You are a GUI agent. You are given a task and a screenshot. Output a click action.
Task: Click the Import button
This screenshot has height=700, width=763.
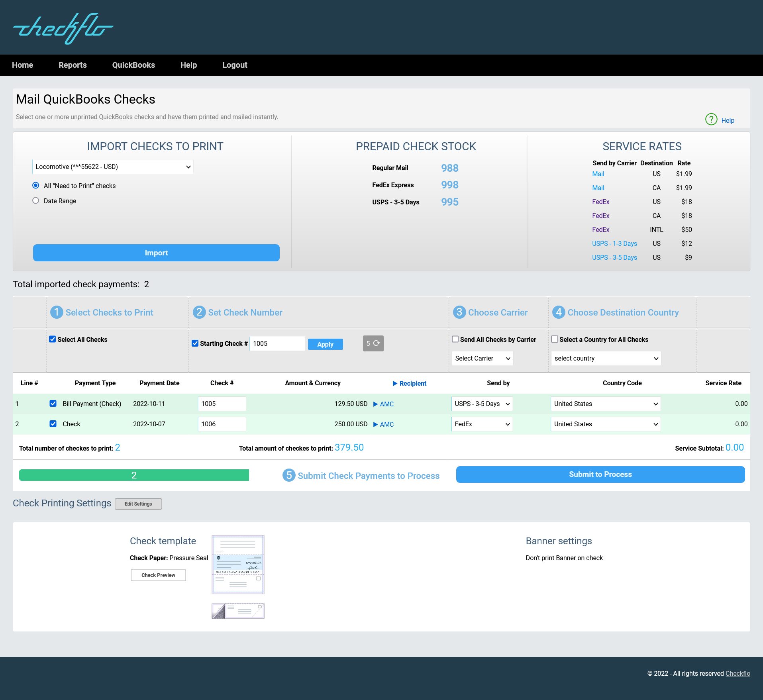click(x=156, y=253)
